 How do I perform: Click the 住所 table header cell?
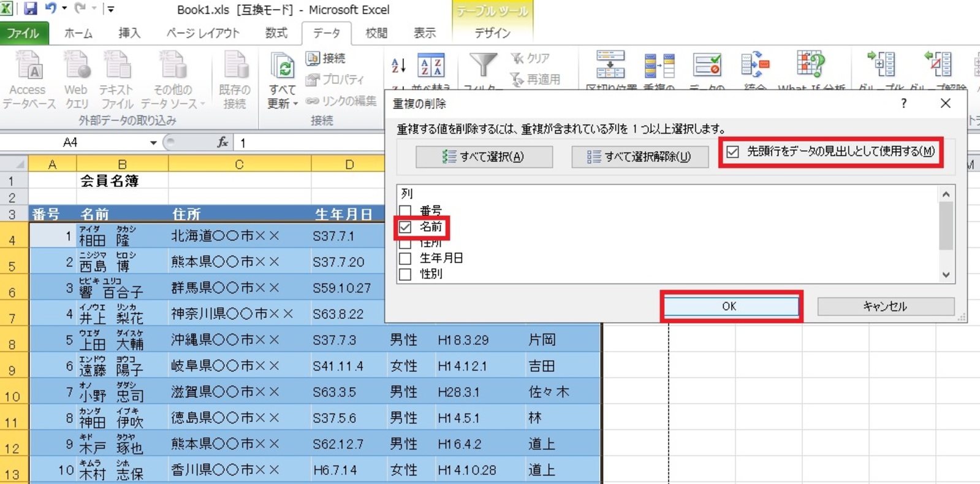[240, 214]
